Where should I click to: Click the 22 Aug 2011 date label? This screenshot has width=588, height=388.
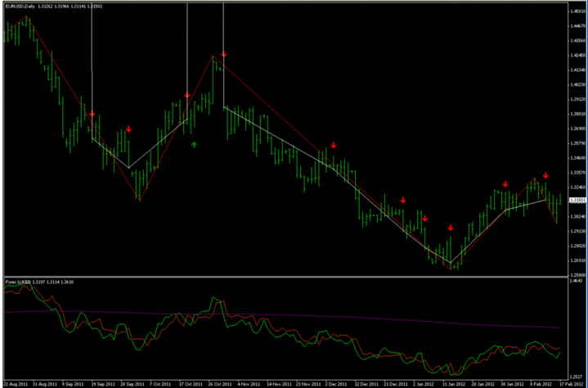point(15,384)
